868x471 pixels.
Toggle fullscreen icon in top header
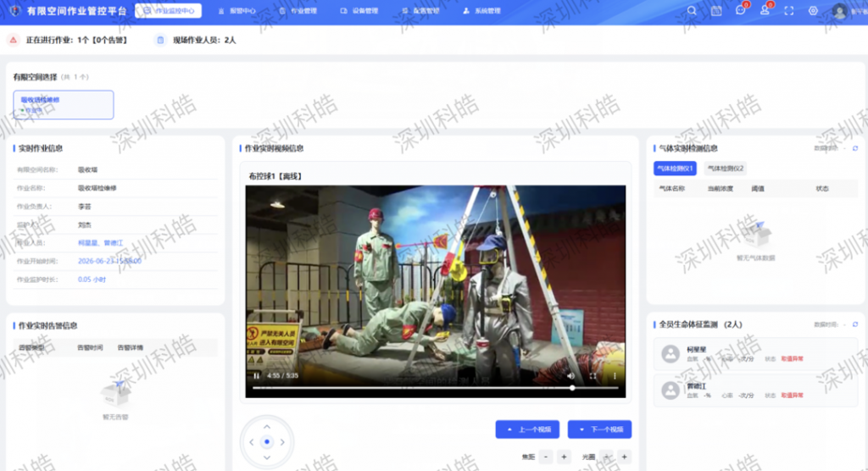pyautogui.click(x=789, y=10)
